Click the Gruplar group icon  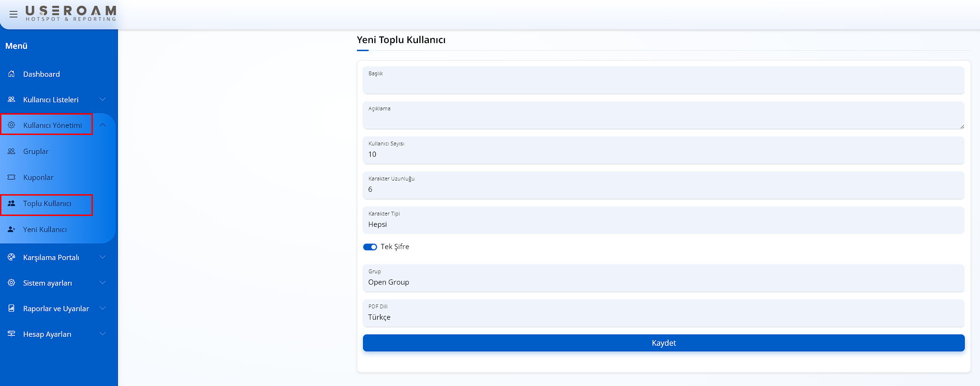[11, 152]
